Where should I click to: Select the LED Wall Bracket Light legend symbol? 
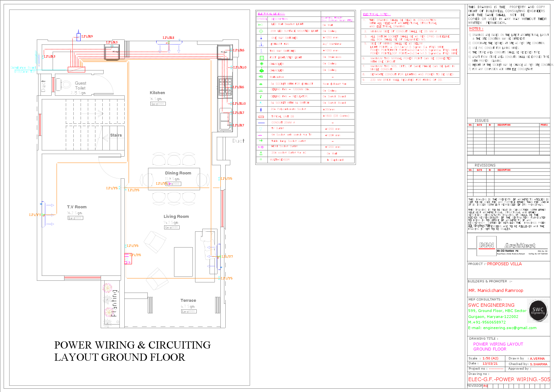pos(261,24)
